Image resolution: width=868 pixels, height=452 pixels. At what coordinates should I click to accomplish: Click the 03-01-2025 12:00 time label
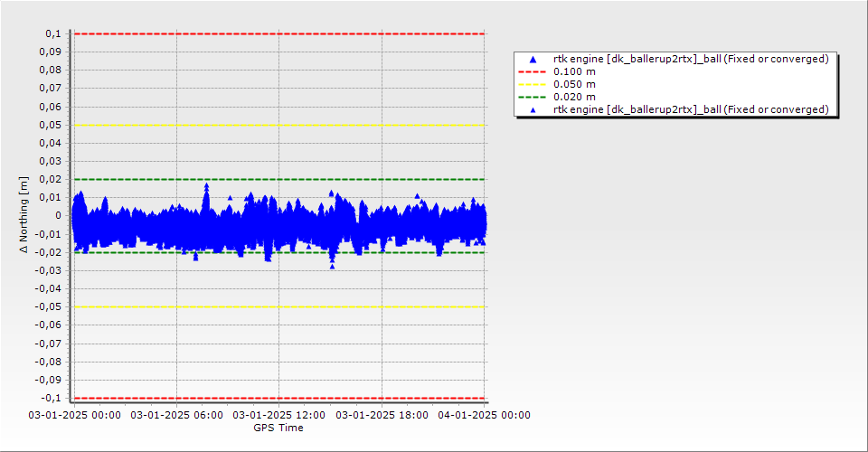pos(279,415)
